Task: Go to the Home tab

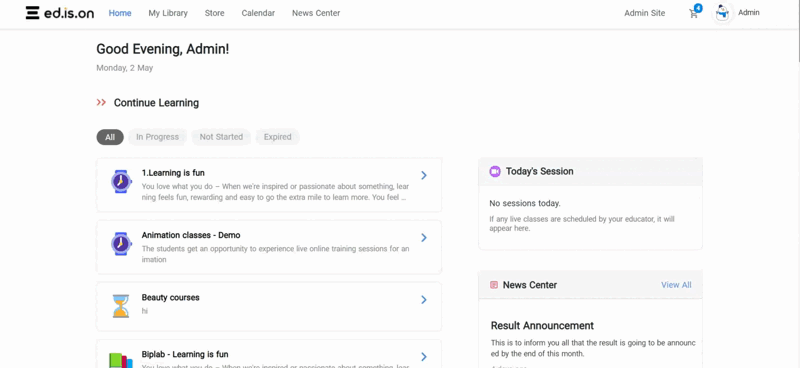Action: tap(120, 13)
